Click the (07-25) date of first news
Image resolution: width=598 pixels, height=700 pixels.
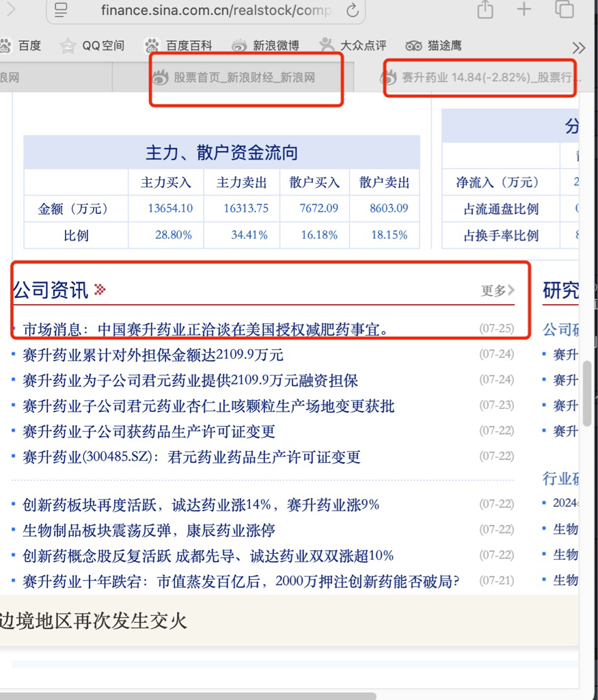click(x=497, y=329)
